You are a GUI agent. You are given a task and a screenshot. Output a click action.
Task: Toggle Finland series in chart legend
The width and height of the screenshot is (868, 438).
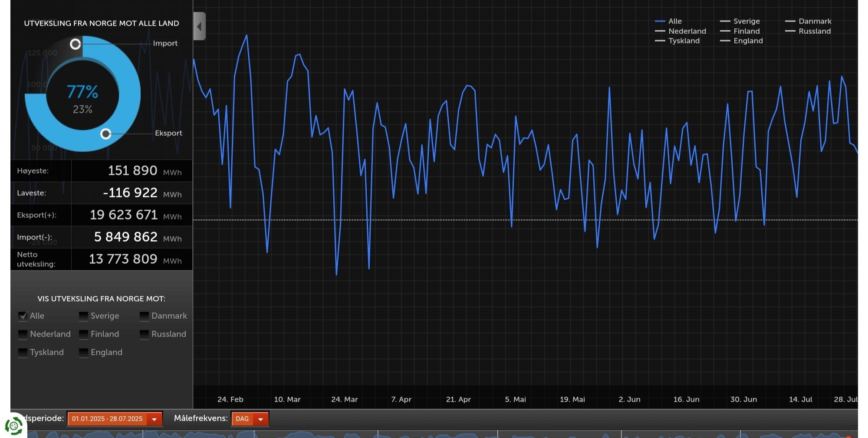(740, 31)
